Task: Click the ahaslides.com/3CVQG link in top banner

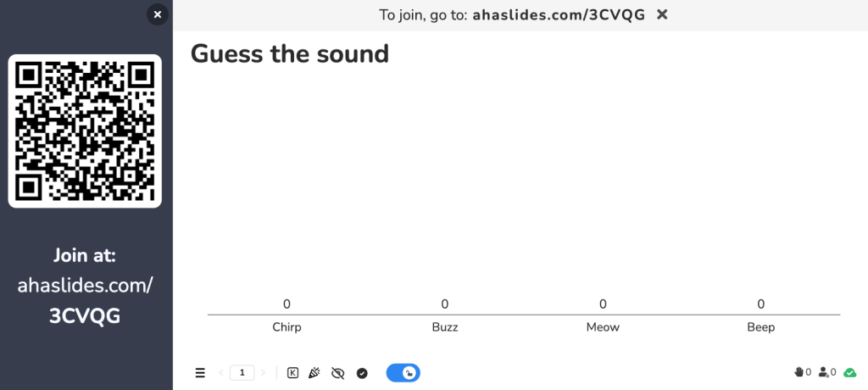Action: (x=559, y=15)
